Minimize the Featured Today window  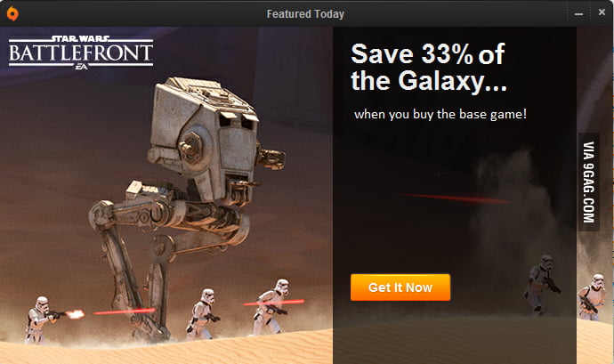coord(578,14)
